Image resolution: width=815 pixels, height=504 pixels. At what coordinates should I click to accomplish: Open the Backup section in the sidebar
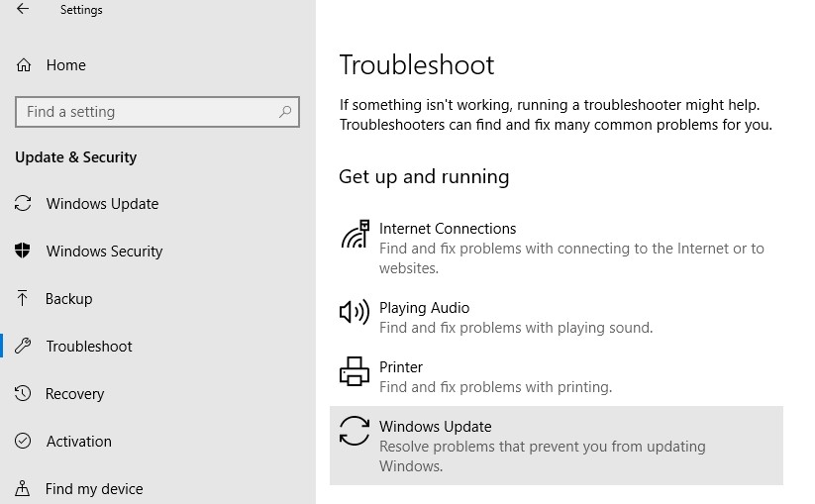click(x=68, y=299)
